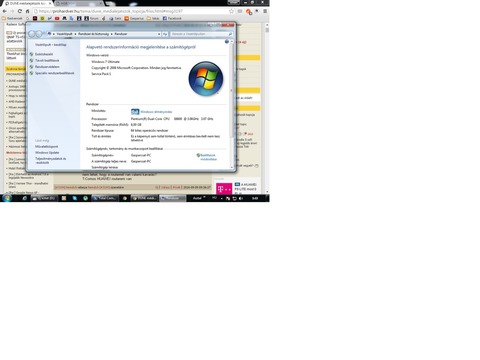This screenshot has width=480, height=360.
Task: Open the YouTube bookmark icon
Action: click(57, 18)
